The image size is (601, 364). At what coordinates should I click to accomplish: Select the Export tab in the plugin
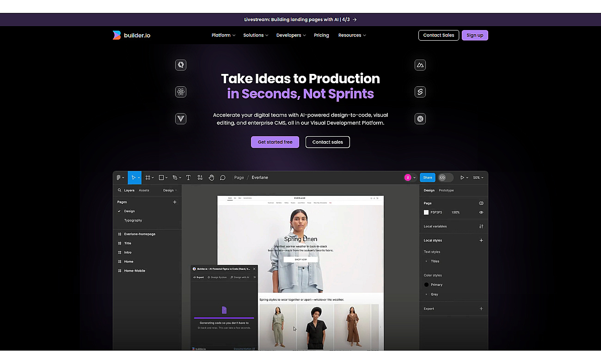(198, 277)
